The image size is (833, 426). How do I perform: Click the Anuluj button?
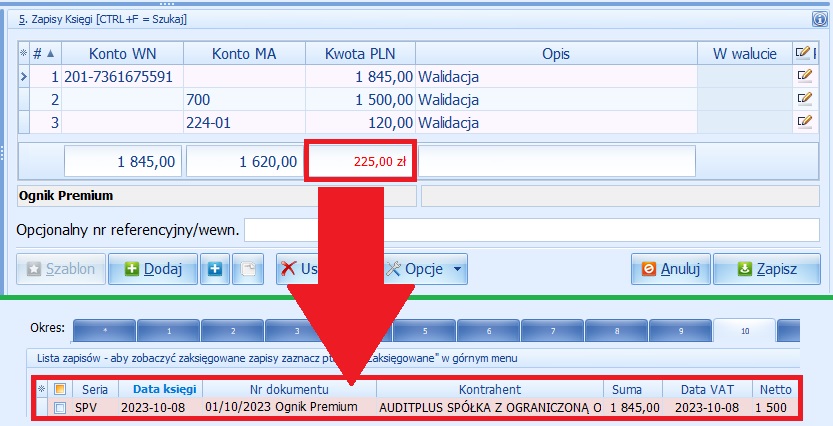coord(672,269)
